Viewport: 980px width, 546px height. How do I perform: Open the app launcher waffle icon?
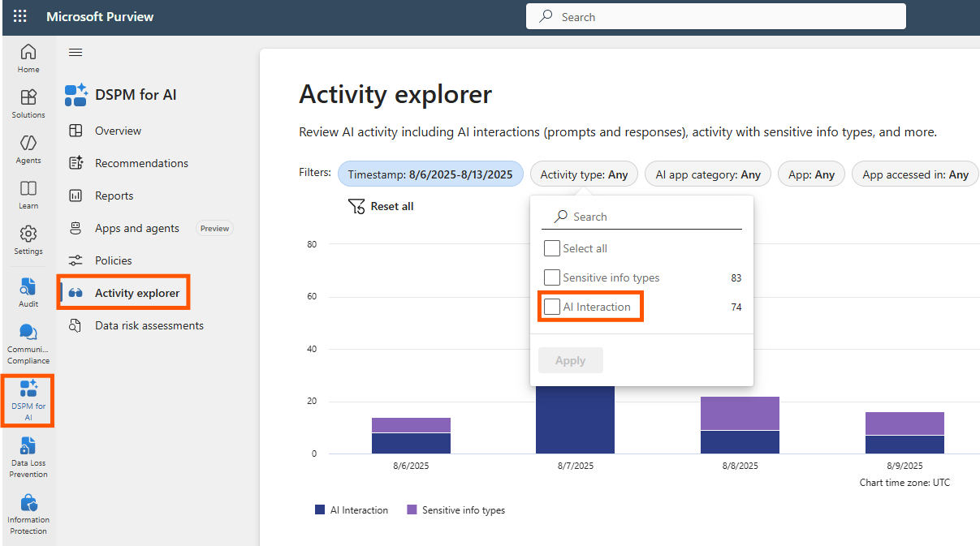tap(20, 16)
